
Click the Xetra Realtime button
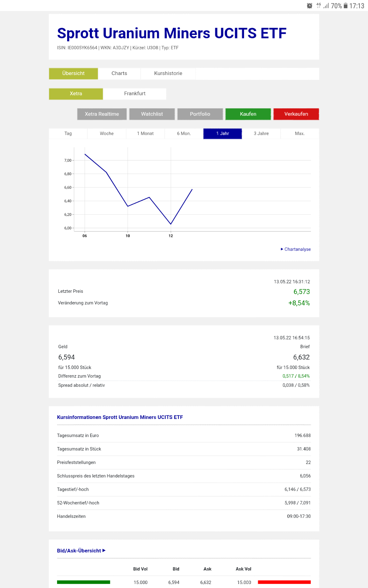coord(102,114)
